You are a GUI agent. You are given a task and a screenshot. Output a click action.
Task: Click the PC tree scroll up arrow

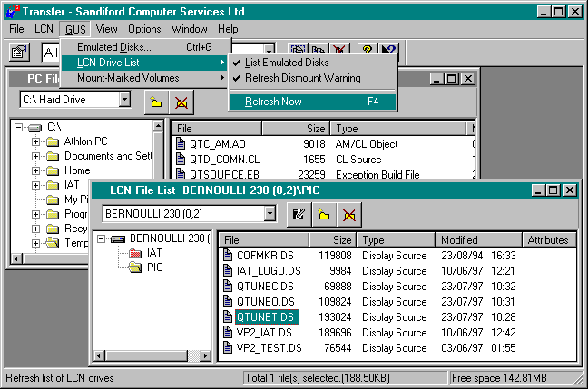tap(158, 126)
